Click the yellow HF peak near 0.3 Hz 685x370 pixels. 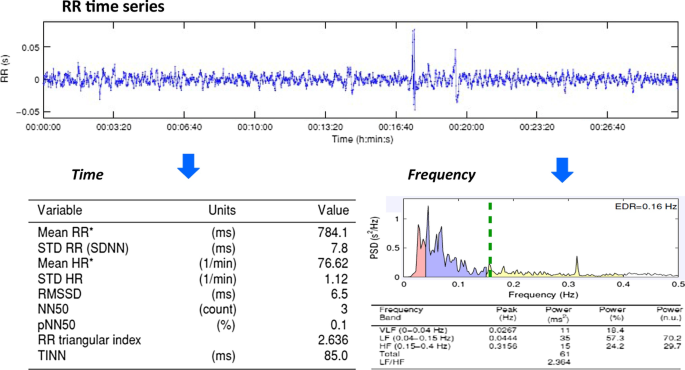[x=577, y=266]
